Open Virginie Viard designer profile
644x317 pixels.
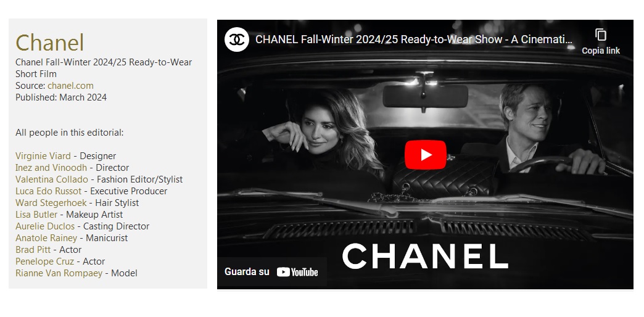click(43, 156)
